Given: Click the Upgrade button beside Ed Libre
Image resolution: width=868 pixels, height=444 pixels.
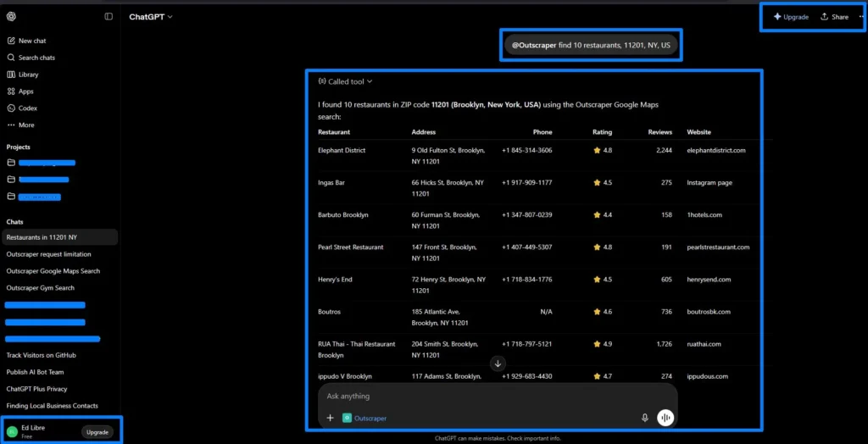Looking at the screenshot, I should pyautogui.click(x=97, y=432).
